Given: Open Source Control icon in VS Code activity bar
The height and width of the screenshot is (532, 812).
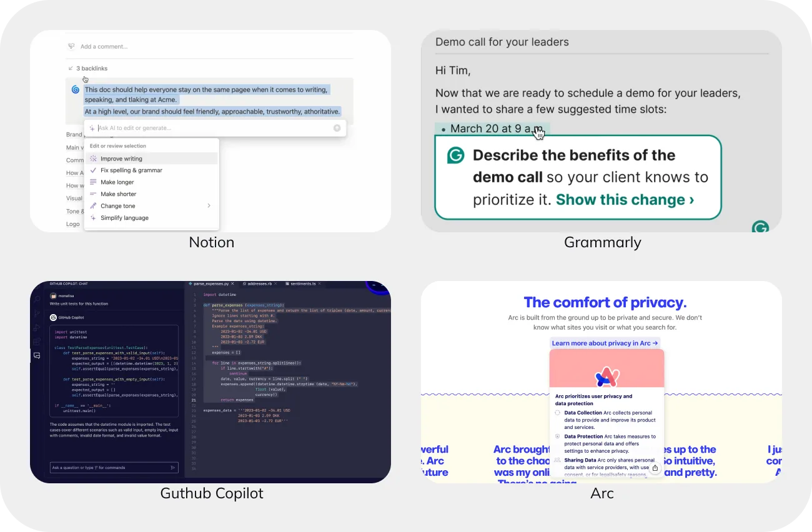Looking at the screenshot, I should click(x=37, y=313).
